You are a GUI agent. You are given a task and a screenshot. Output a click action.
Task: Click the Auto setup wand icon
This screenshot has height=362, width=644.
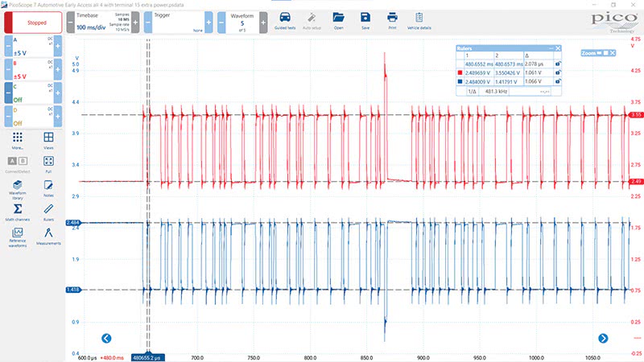312,21
